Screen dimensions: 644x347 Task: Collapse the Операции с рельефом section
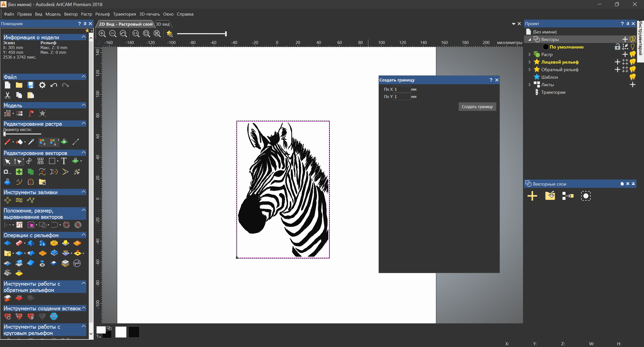click(x=84, y=235)
